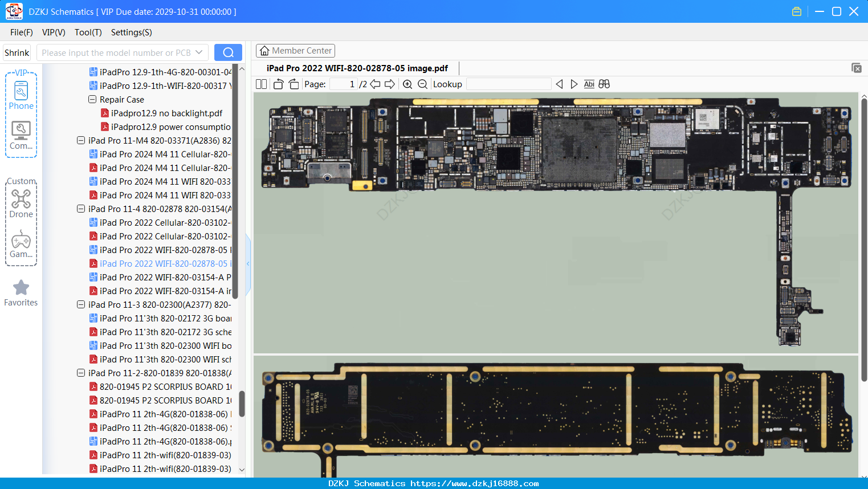
Task: Click the Page number field
Action: (344, 84)
